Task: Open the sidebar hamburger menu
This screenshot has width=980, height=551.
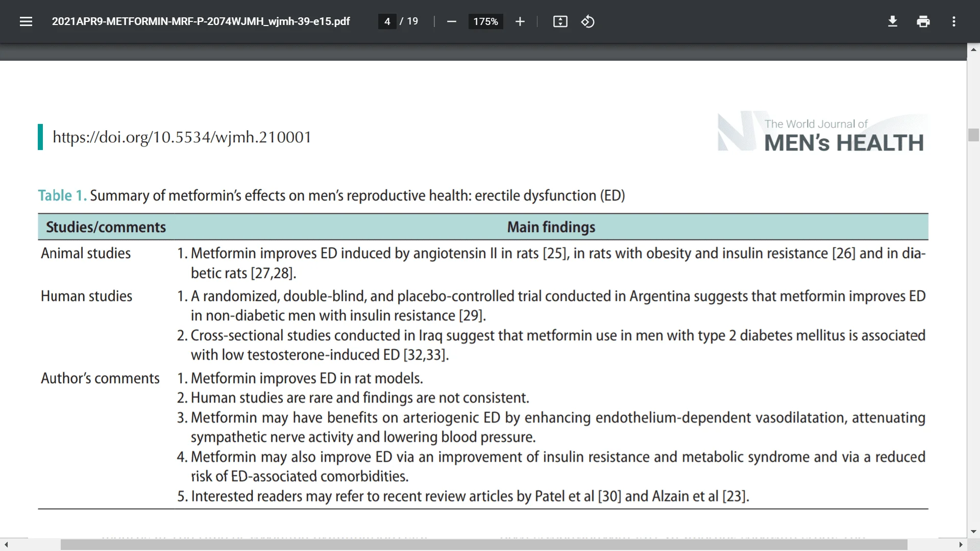Action: (x=26, y=21)
